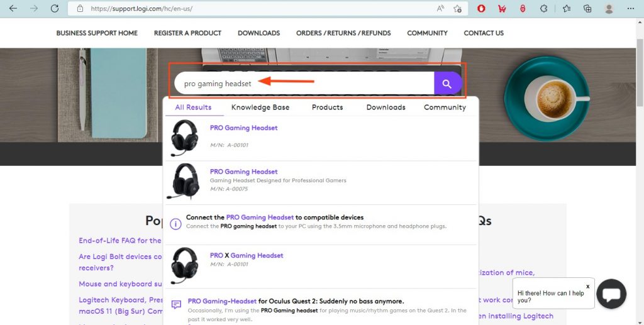Click the Read aloud icon in address bar
Viewport: 644px width, 325px height.
(x=440, y=9)
